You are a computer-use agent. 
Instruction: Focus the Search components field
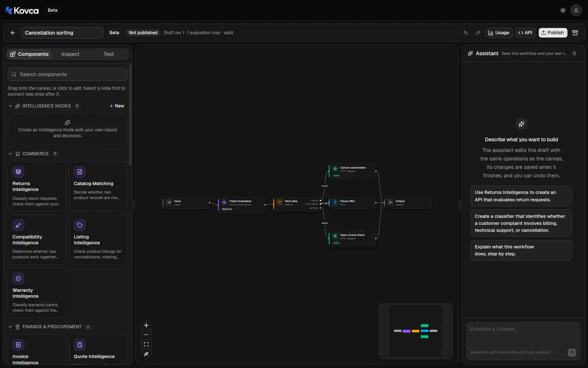click(x=68, y=74)
